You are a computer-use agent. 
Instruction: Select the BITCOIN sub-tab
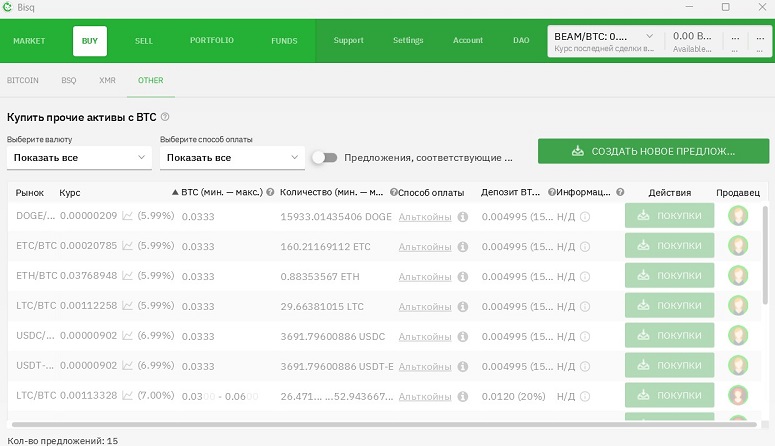pyautogui.click(x=23, y=80)
